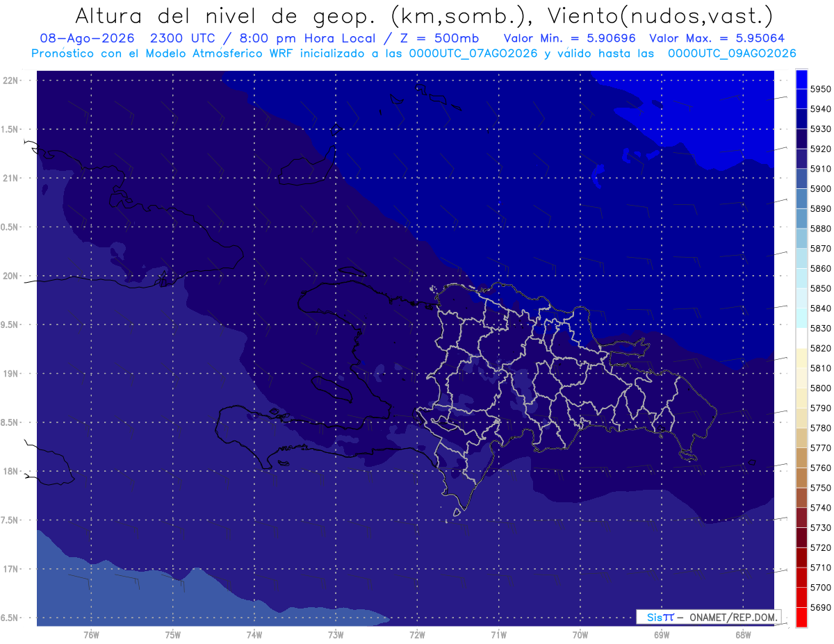Viewport: 834px width, 644px height.
Task: Click the '2300 UTC' time text
Action: pyautogui.click(x=184, y=38)
